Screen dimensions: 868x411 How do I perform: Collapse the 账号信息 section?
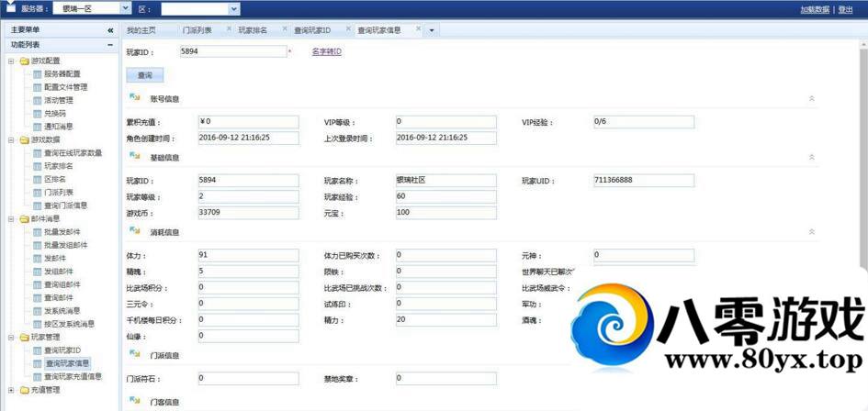tap(812, 98)
